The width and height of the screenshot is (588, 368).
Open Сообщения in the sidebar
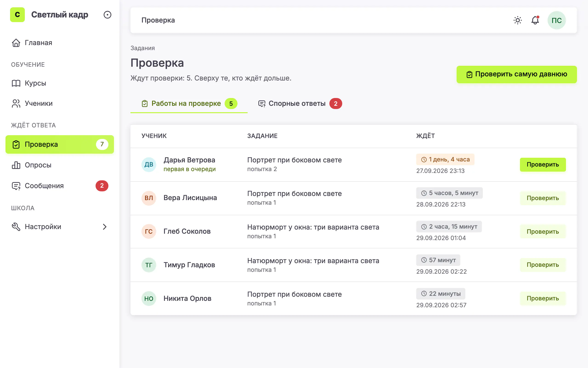(59, 186)
